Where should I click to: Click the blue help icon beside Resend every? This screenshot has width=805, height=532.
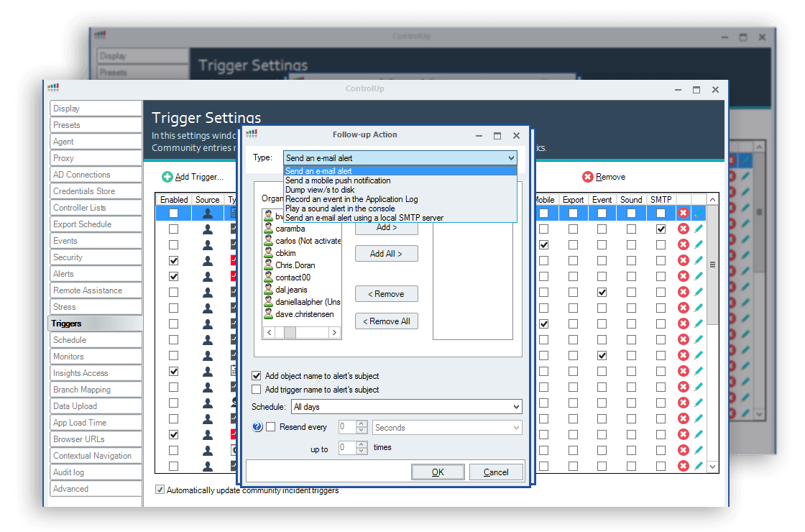(258, 427)
